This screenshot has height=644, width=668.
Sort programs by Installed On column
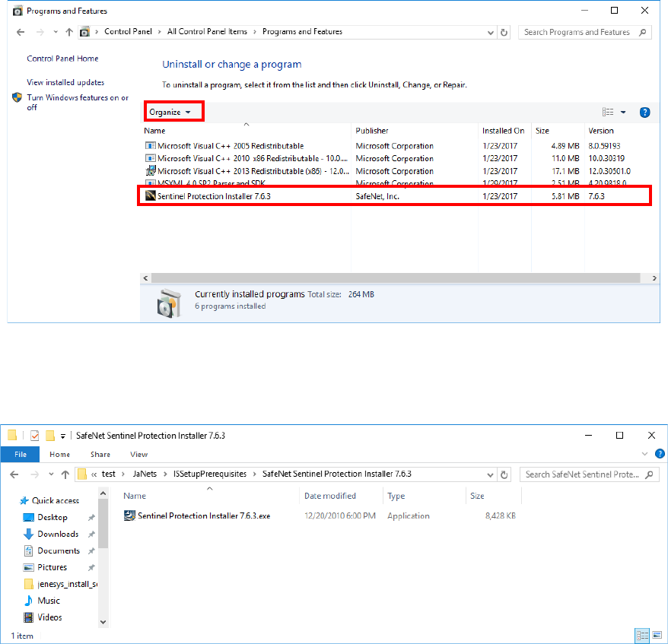click(503, 131)
